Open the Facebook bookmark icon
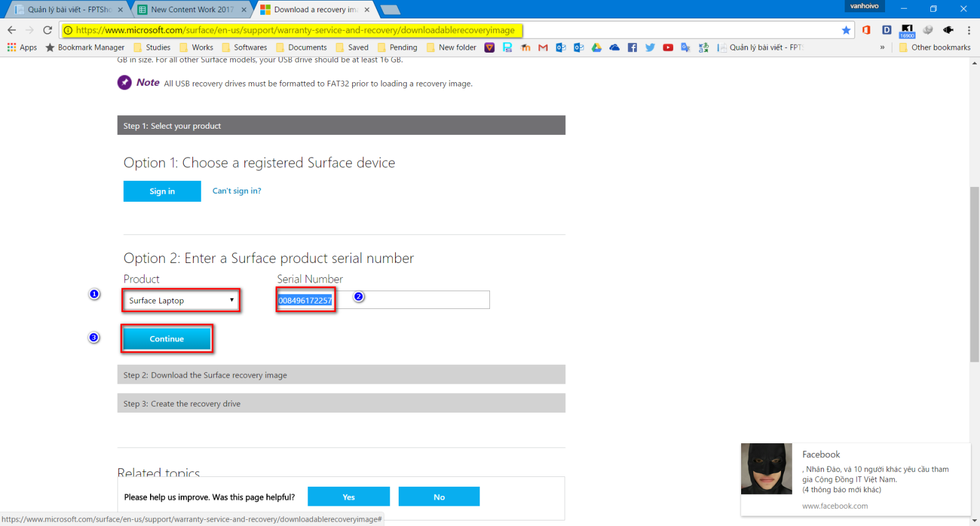The height and width of the screenshot is (526, 980). 632,47
